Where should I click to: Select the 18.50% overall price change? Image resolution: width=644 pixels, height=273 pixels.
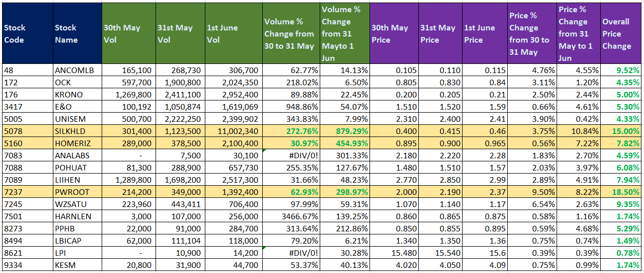621,192
